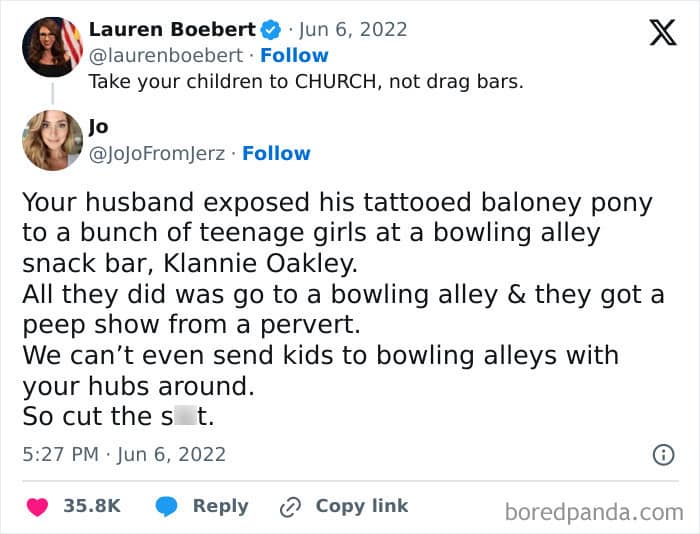Click the Reply text button
The image size is (700, 534).
coord(221,506)
